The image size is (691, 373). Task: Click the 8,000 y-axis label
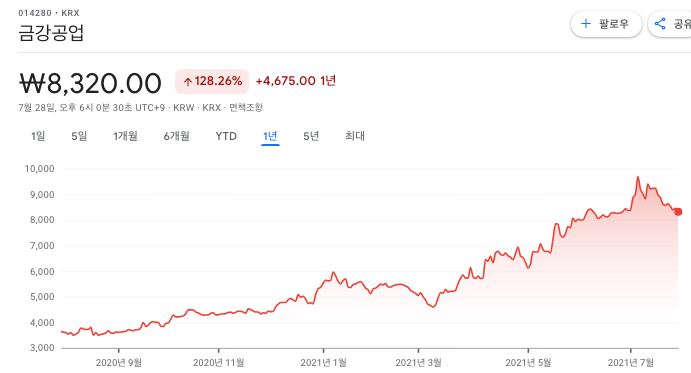click(x=42, y=220)
